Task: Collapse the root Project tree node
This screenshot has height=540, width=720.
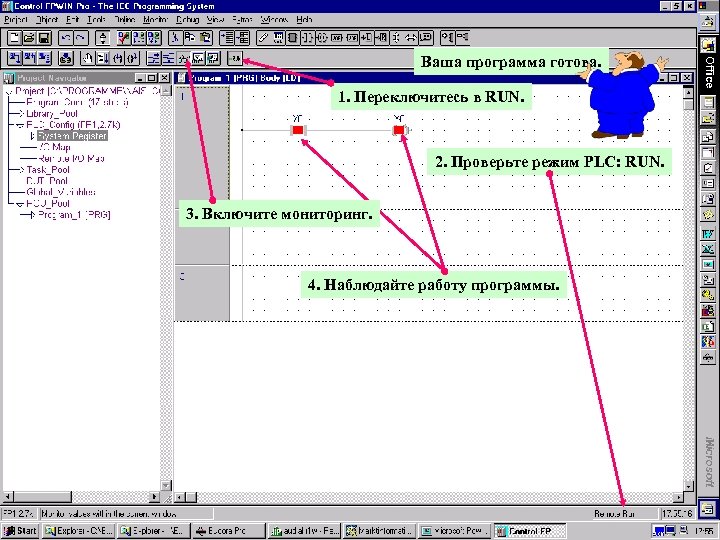Action: [x=9, y=91]
